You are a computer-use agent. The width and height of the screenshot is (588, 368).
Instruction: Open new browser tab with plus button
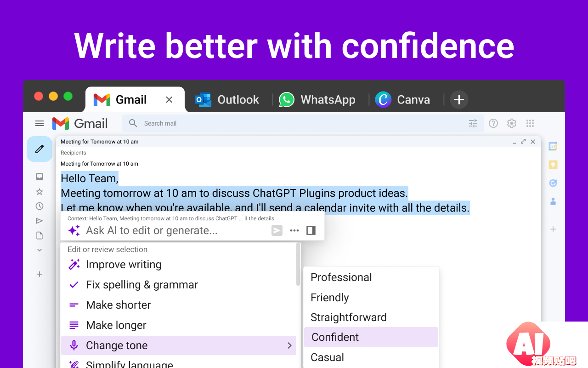[459, 99]
